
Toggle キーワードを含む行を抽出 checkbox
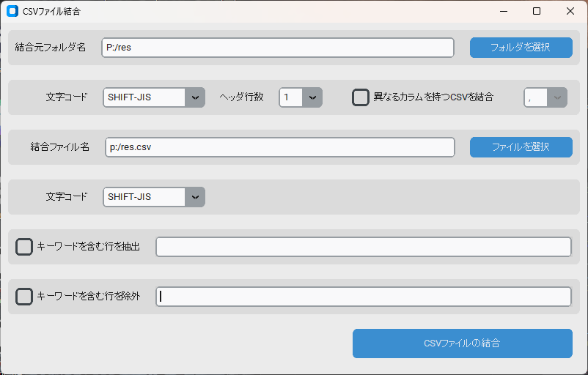[24, 247]
